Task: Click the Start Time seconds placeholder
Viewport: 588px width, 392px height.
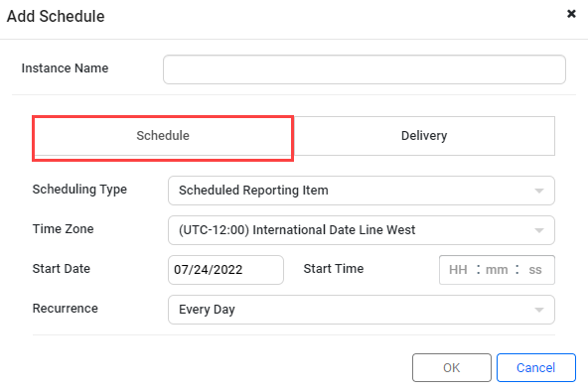Action: (x=535, y=270)
